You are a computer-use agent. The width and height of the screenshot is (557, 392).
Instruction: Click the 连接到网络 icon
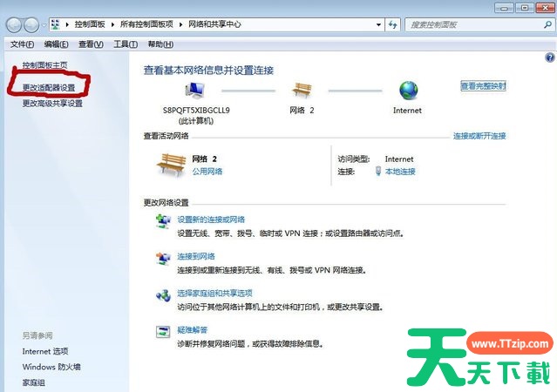coord(163,258)
